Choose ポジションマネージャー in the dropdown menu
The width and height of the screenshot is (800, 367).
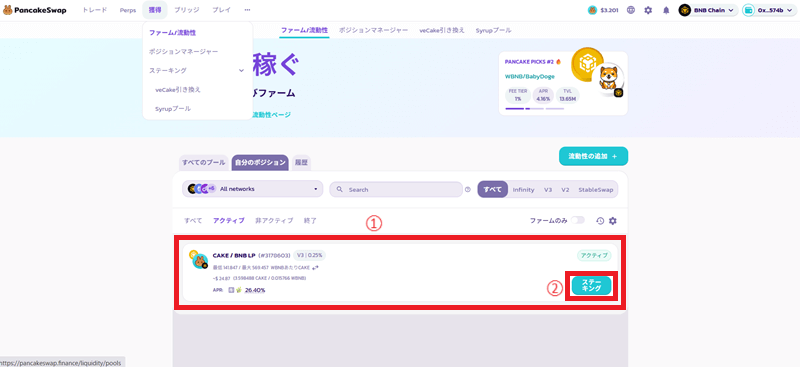pyautogui.click(x=184, y=52)
